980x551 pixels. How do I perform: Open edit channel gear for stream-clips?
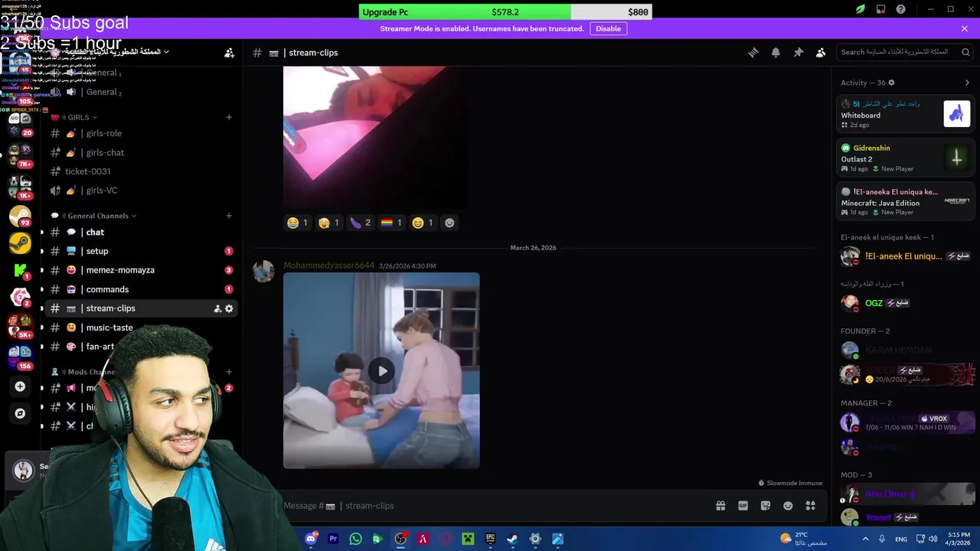[229, 308]
